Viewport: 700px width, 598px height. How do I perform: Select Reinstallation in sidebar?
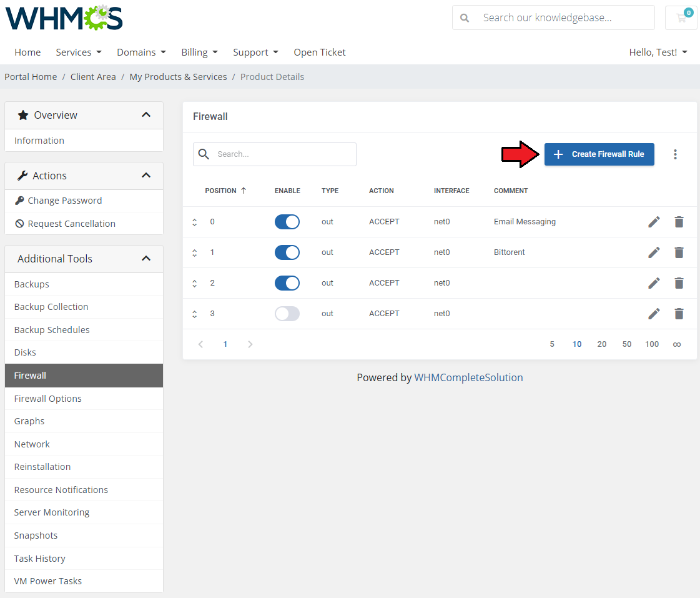pos(84,467)
